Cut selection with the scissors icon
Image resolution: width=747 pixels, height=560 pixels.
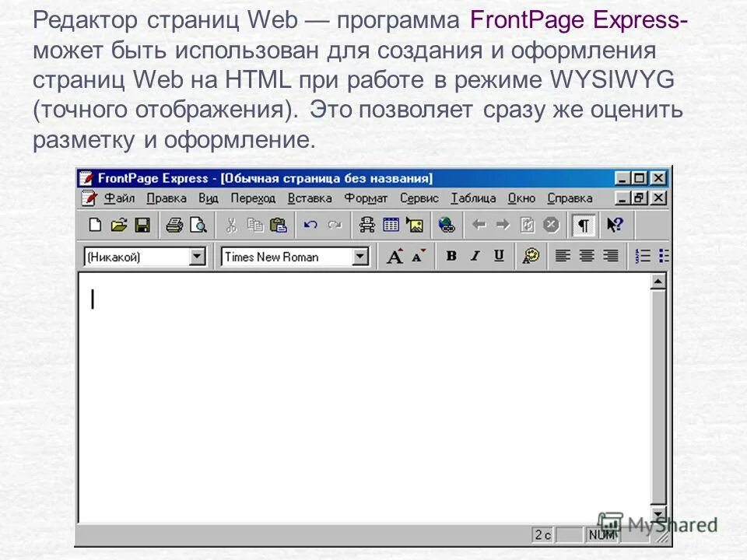click(231, 224)
